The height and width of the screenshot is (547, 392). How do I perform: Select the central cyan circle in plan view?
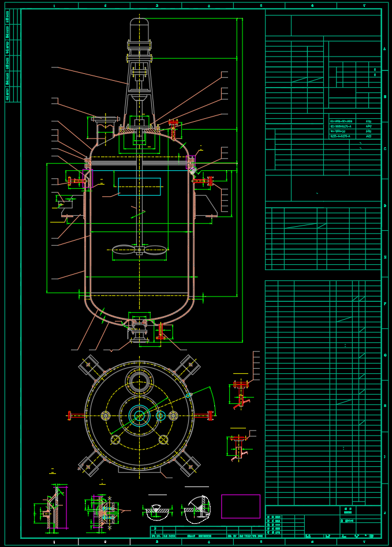pyautogui.click(x=139, y=415)
